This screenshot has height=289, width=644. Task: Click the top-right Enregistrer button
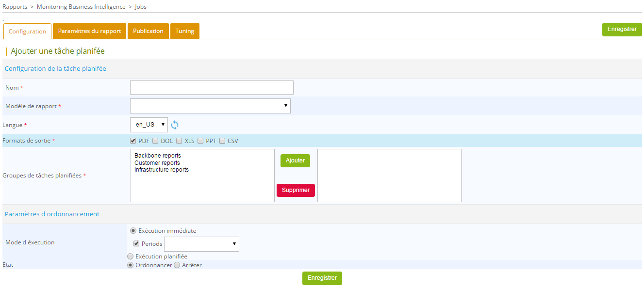click(x=622, y=30)
